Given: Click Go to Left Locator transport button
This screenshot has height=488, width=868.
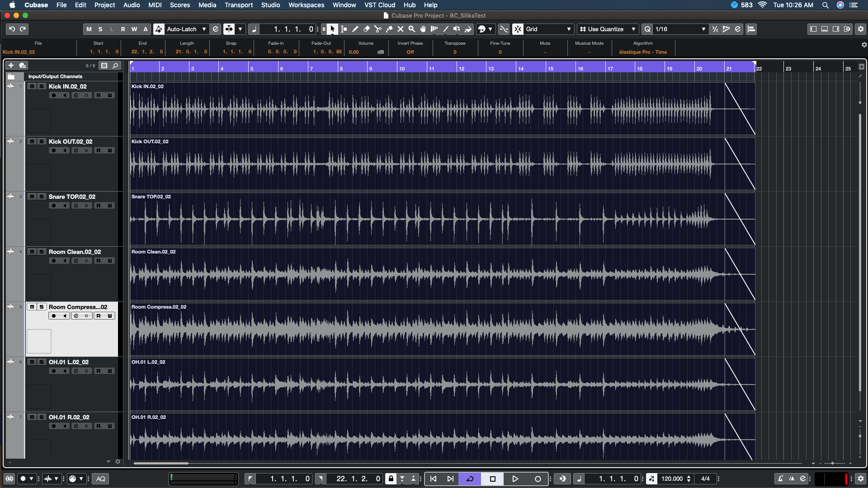Looking at the screenshot, I should (x=433, y=479).
